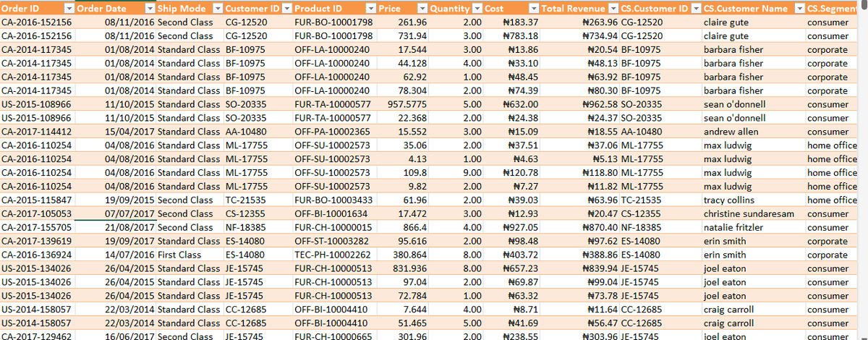Image resolution: width=868 pixels, height=340 pixels.
Task: Select customer ID cell NF-18385 in Customer ID column
Action: pos(258,227)
